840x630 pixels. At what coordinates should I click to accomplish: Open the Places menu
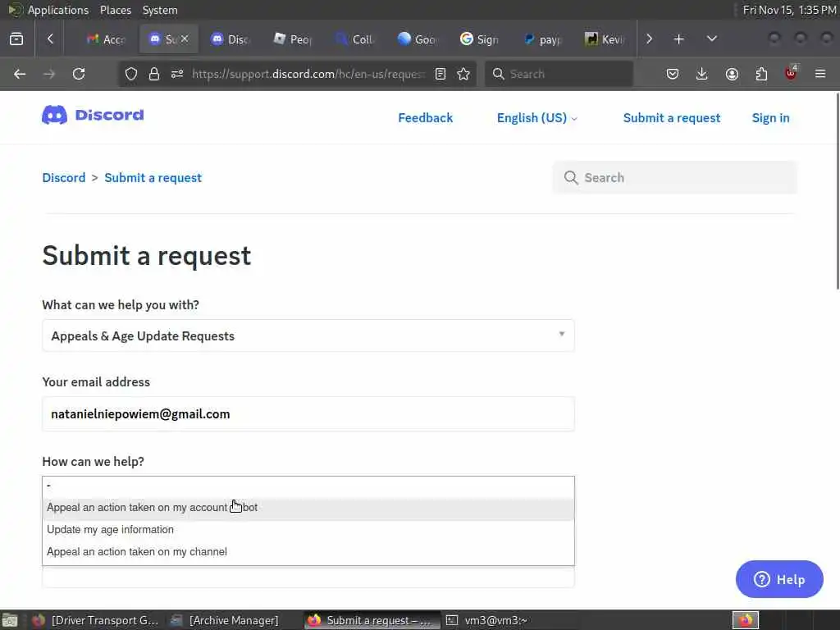pos(115,10)
